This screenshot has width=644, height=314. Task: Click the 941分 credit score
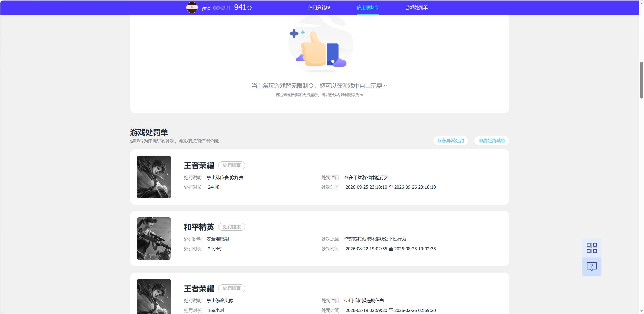243,7
